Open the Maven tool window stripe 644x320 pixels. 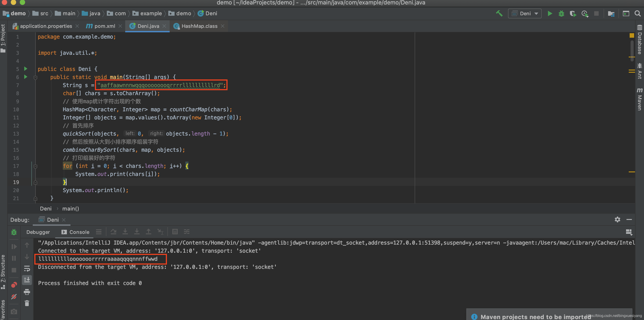click(640, 99)
